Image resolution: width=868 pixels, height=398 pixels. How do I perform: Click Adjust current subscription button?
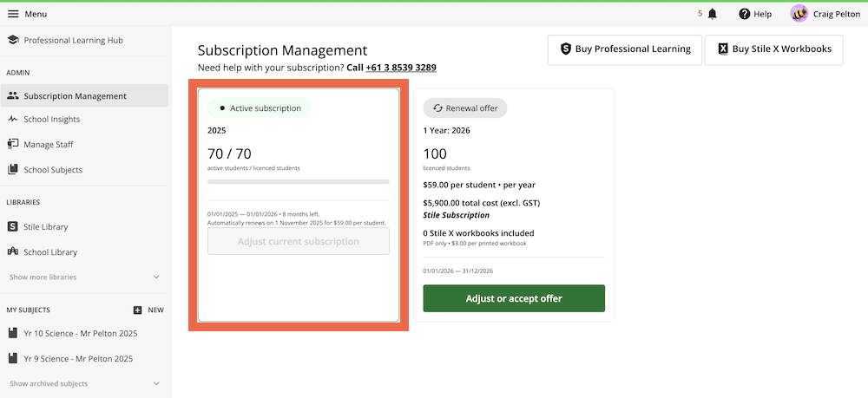(x=299, y=242)
